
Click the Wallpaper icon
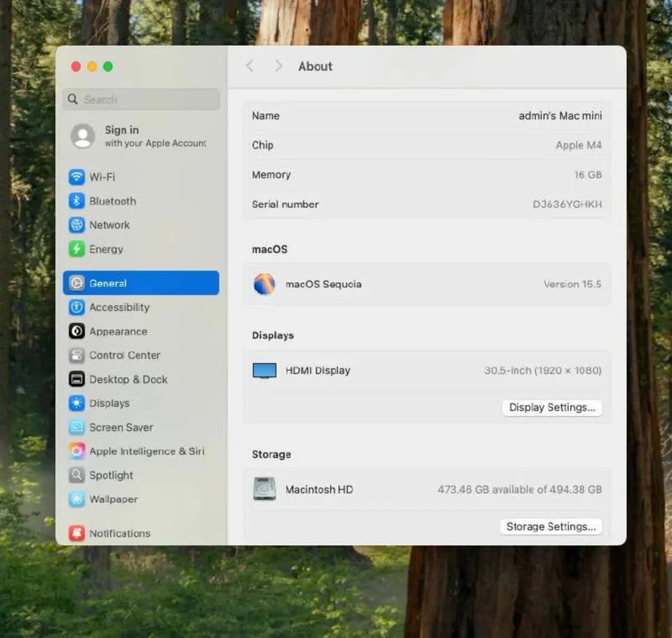(77, 499)
